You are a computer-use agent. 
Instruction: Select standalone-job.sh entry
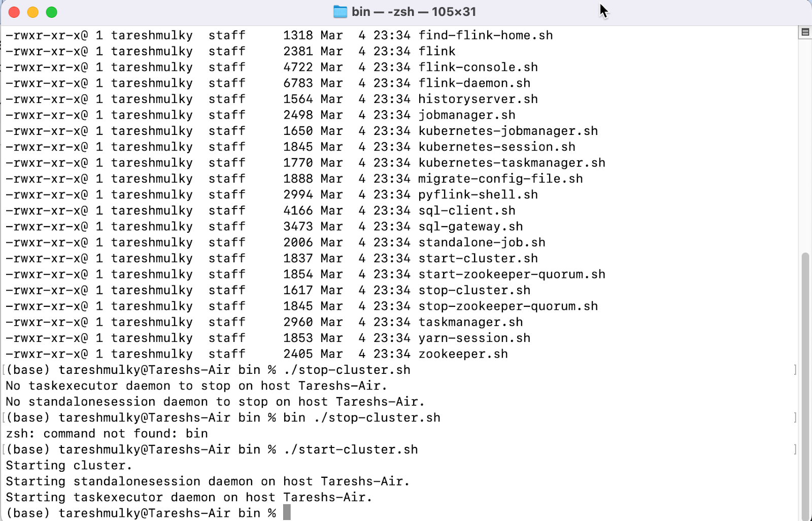pos(482,242)
